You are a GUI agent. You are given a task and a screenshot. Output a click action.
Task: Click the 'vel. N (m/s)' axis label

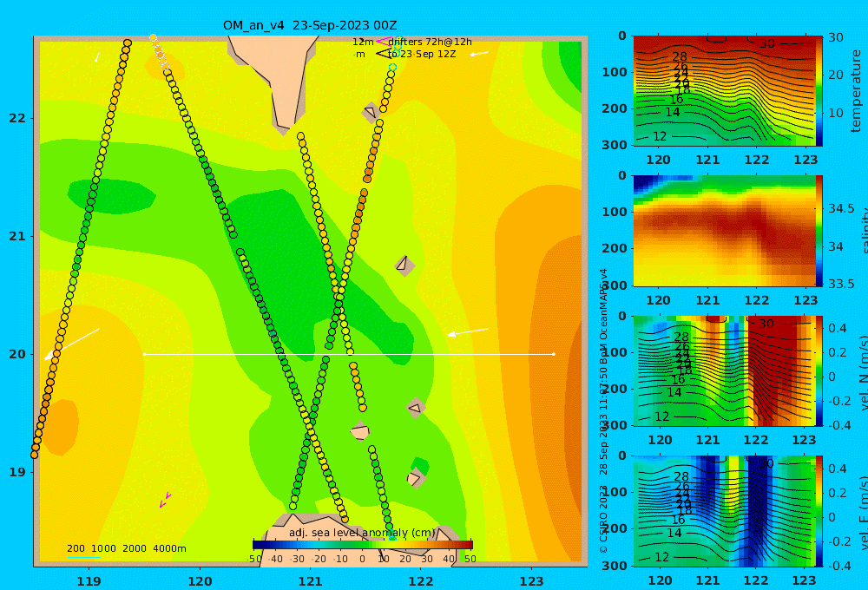(863, 372)
